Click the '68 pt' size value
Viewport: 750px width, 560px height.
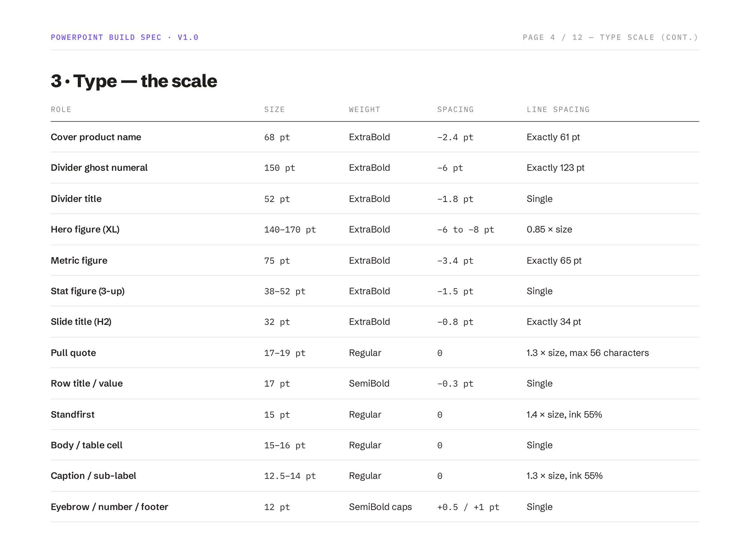click(x=277, y=137)
